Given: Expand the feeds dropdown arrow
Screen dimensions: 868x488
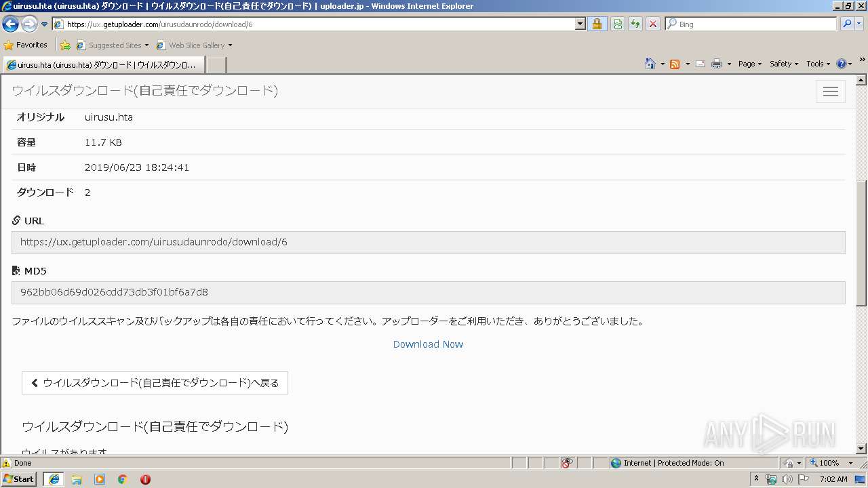Looking at the screenshot, I should (x=688, y=64).
